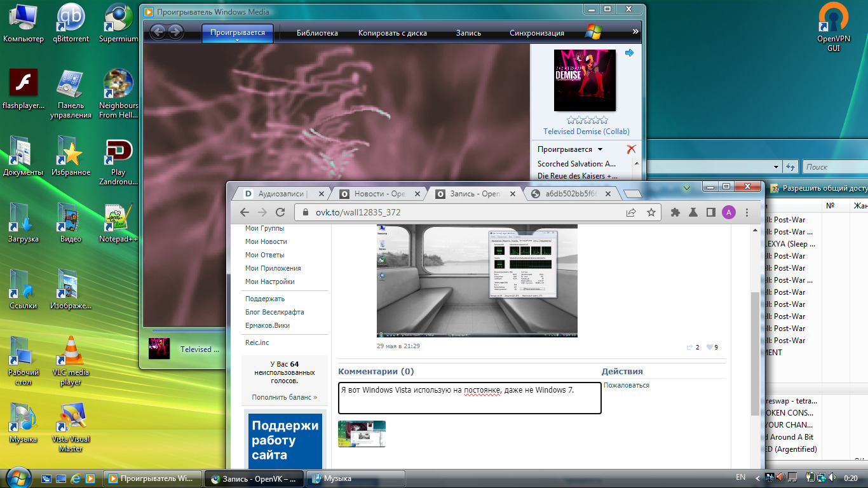This screenshot has height=488, width=868.
Task: Click Пожаловаться under Действия
Action: 626,385
